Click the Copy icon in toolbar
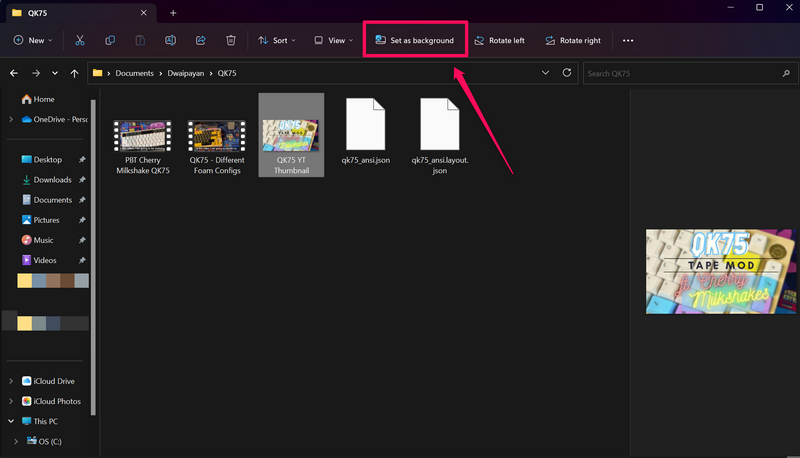 click(110, 41)
